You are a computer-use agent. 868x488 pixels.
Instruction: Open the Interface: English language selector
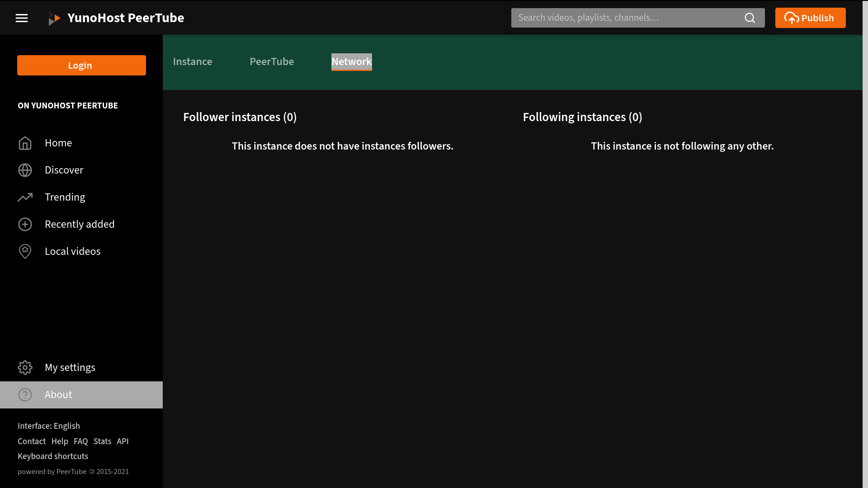[x=49, y=426]
